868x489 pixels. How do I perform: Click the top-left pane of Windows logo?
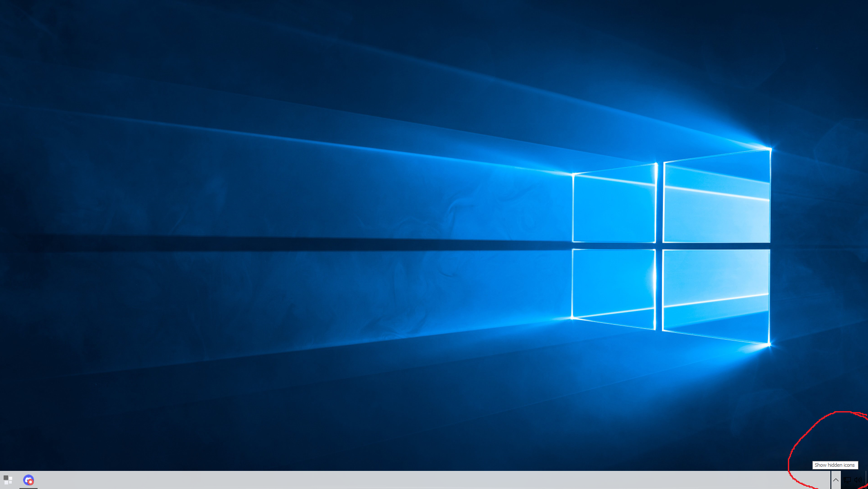coord(614,206)
